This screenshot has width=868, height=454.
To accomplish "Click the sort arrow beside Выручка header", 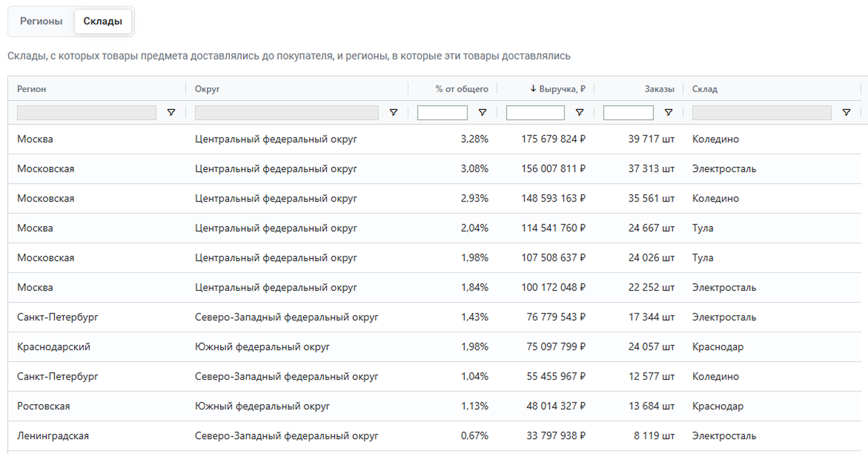I will tap(533, 89).
